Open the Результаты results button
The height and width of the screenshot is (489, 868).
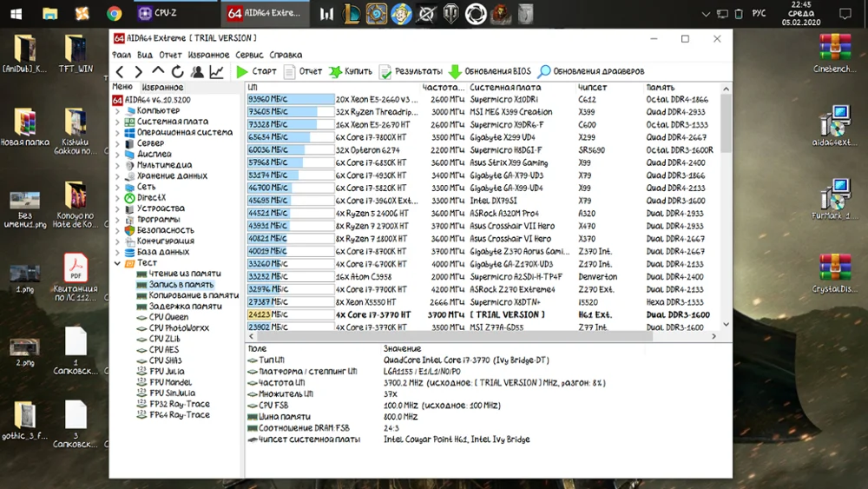(x=411, y=71)
